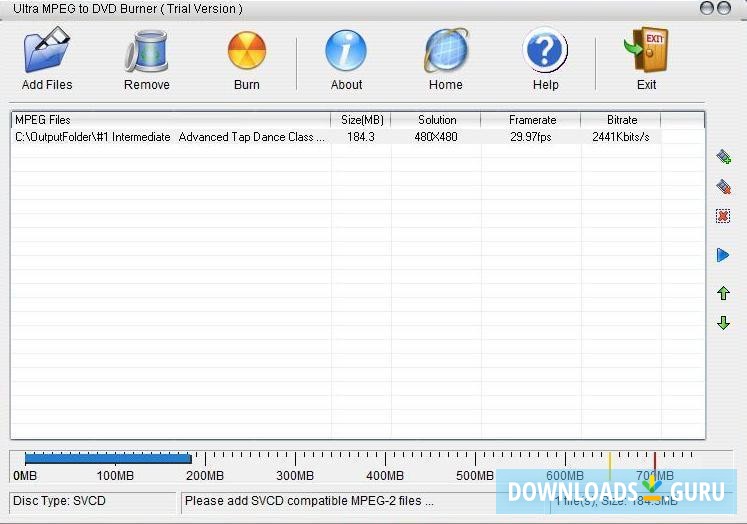Click the 2441Kbits/s bitrate value

tap(621, 137)
